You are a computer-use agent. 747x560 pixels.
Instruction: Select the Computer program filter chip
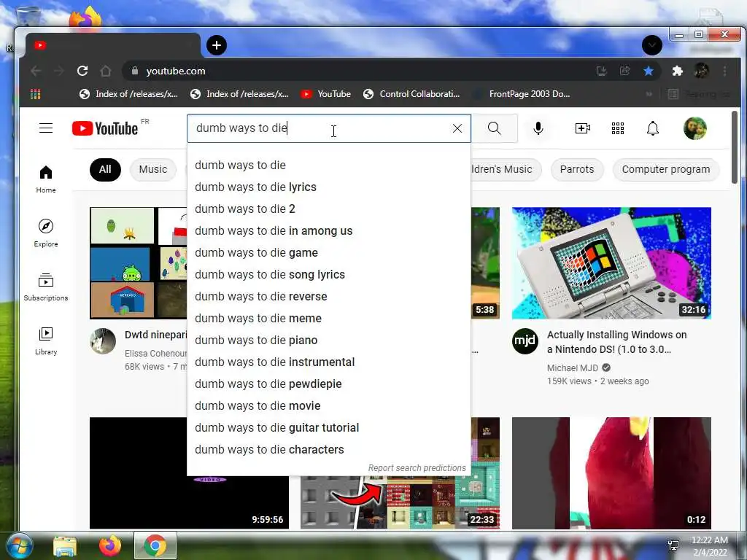[665, 169]
